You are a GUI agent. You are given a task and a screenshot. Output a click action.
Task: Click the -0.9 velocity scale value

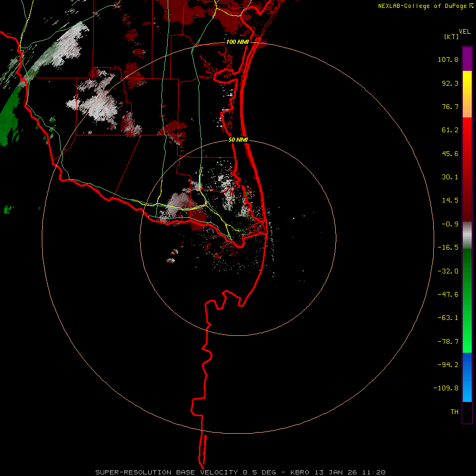450,224
